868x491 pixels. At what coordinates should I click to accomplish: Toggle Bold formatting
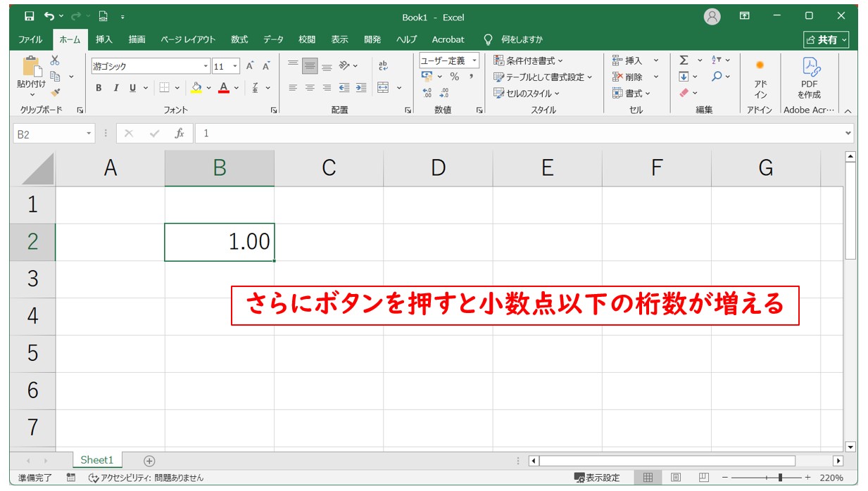(x=99, y=88)
